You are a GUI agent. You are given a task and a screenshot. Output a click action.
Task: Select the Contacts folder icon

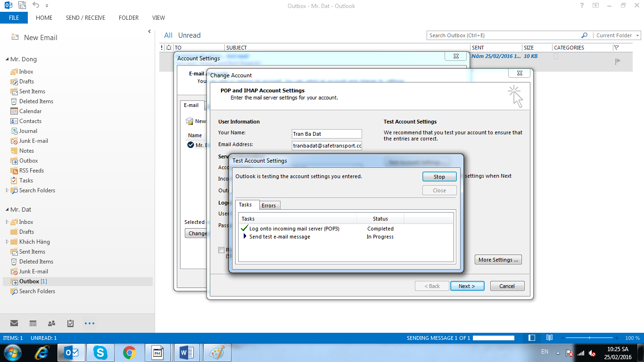tap(14, 121)
